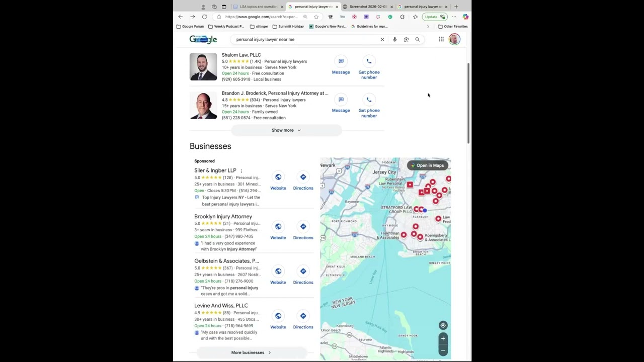Screen dimensions: 644x362
Task: Open a new browser tab
Action: pyautogui.click(x=456, y=7)
